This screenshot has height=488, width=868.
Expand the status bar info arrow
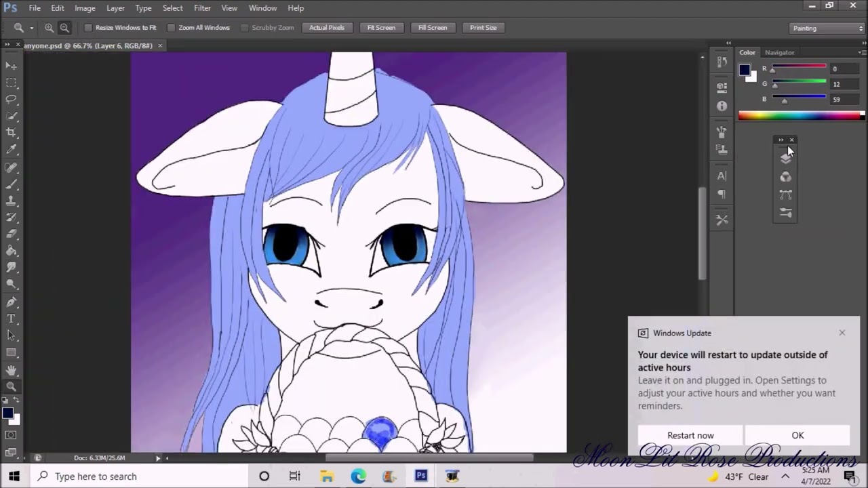click(158, 458)
